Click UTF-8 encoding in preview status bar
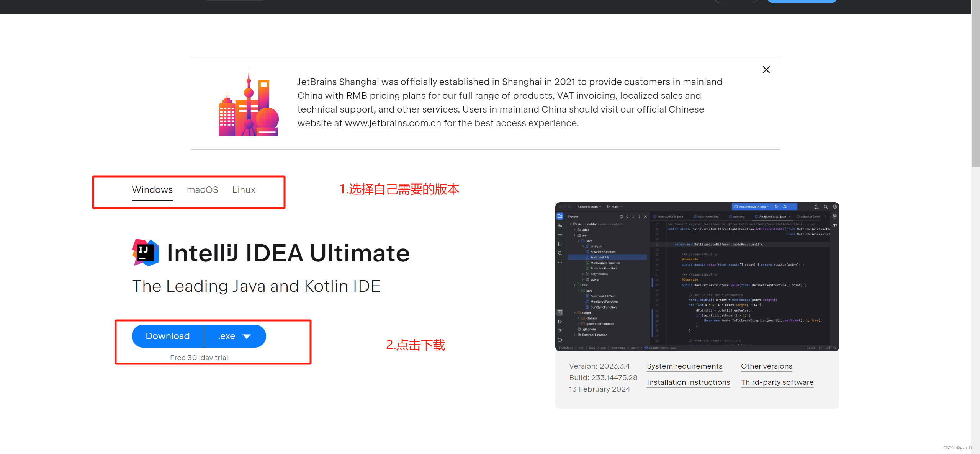Viewport: 980px width, 454px height. (831, 348)
